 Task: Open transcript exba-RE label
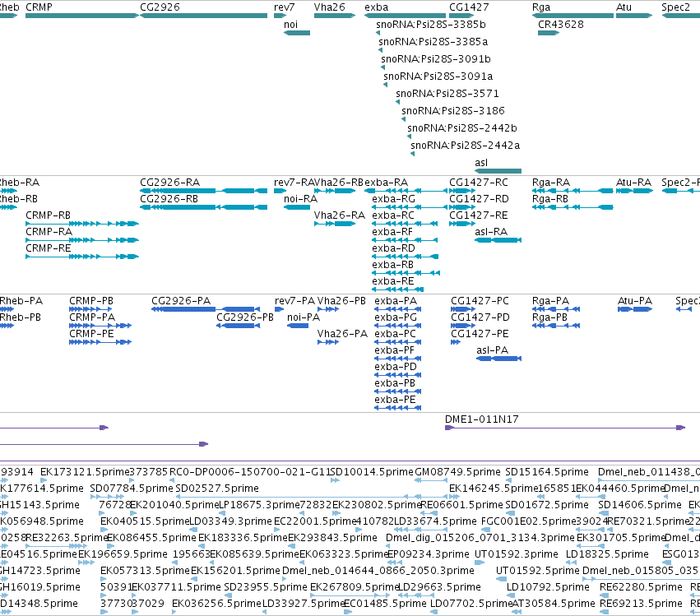[x=393, y=281]
